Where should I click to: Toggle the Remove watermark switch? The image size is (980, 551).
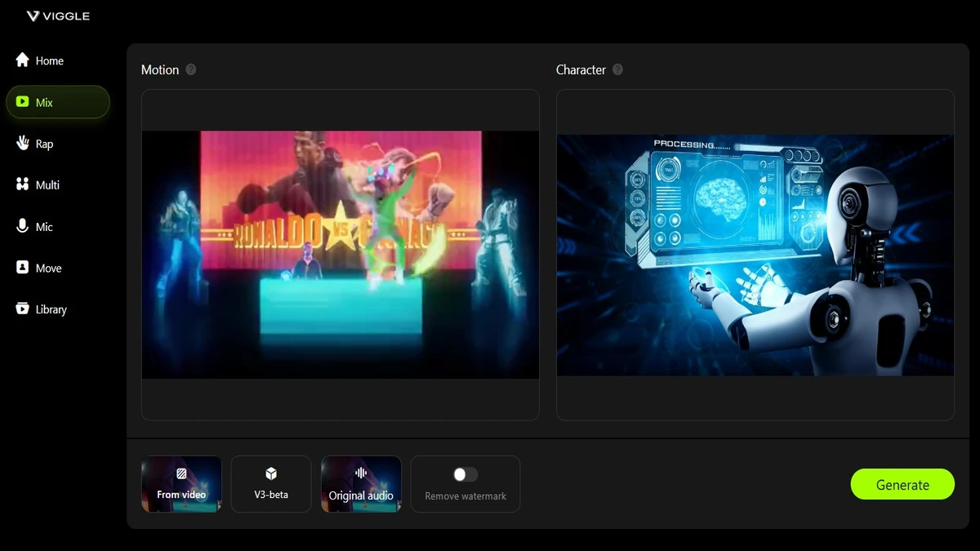(x=465, y=474)
